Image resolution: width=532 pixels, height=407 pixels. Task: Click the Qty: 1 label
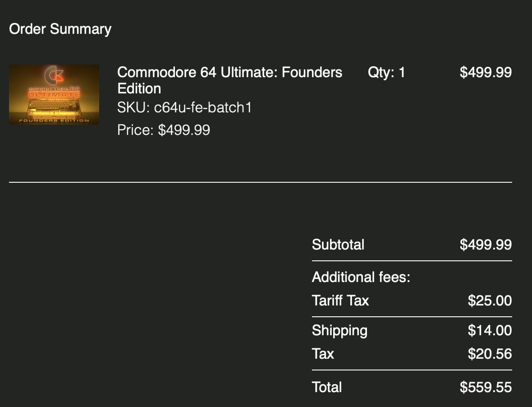click(x=386, y=72)
